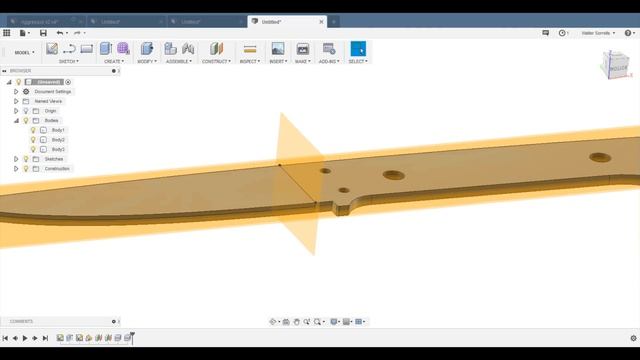640x360 pixels.
Task: Toggle visibility bulb of the root component
Action: (x=19, y=82)
